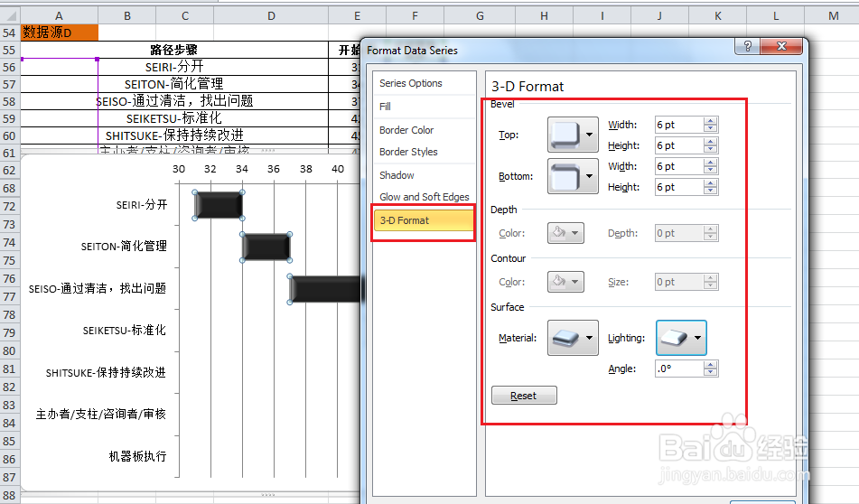Image resolution: width=859 pixels, height=504 pixels.
Task: Open the Bottom bevel style picker
Action: click(573, 176)
